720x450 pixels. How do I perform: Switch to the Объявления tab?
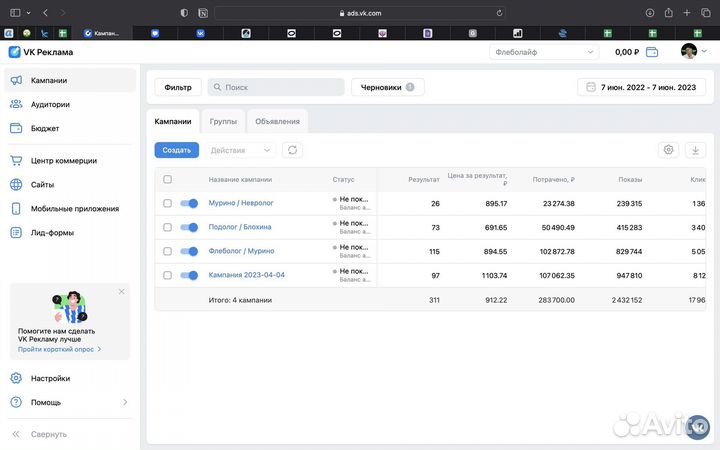click(277, 121)
